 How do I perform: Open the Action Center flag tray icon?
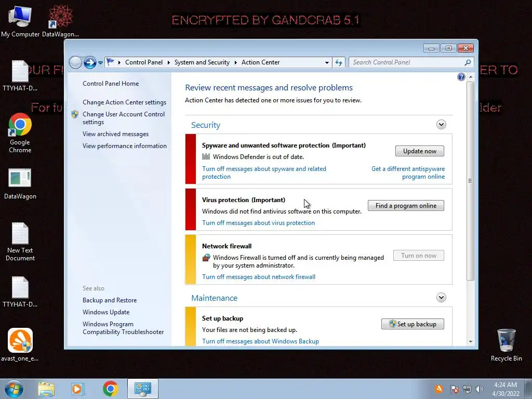[454, 389]
